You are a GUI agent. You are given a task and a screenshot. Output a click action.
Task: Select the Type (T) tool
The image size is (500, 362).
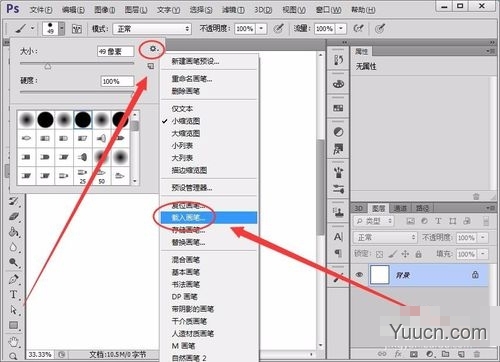pyautogui.click(x=14, y=294)
